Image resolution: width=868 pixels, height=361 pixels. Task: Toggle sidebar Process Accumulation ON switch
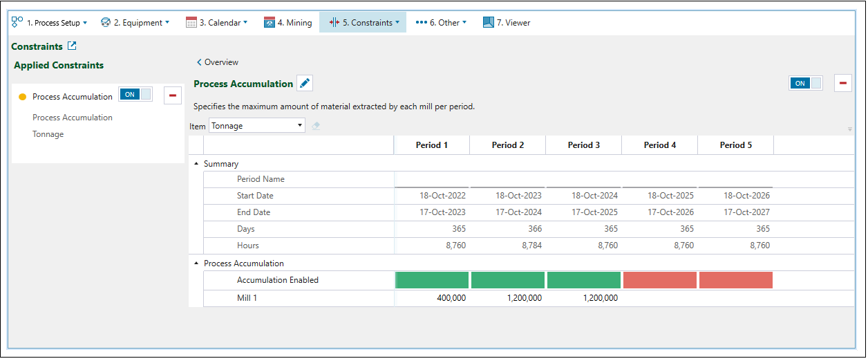135,95
